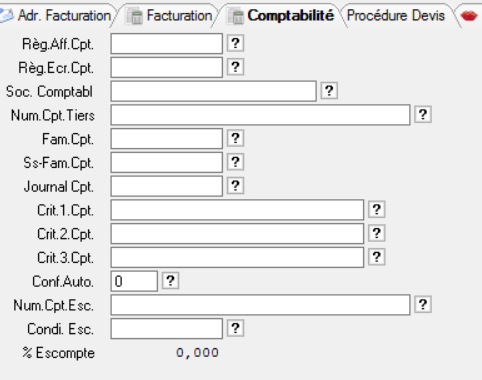Open the Conf.Auto. lookup button

170,281
